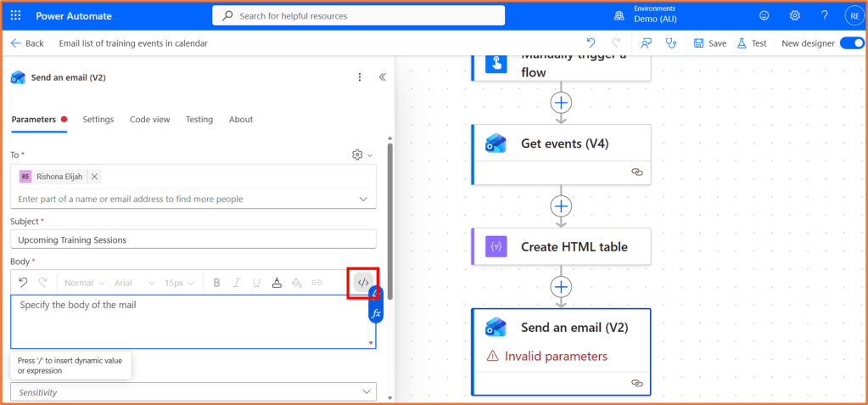Open the three-dot menu for Send an email
868x405 pixels.
[360, 77]
